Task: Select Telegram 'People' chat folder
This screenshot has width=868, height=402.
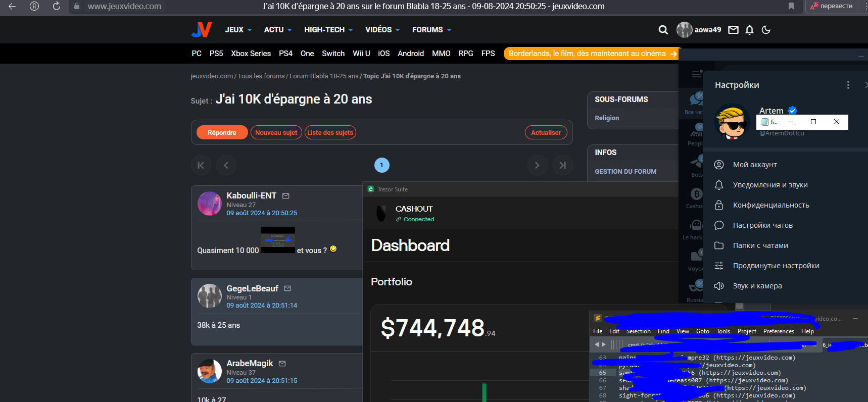Action: [x=695, y=135]
